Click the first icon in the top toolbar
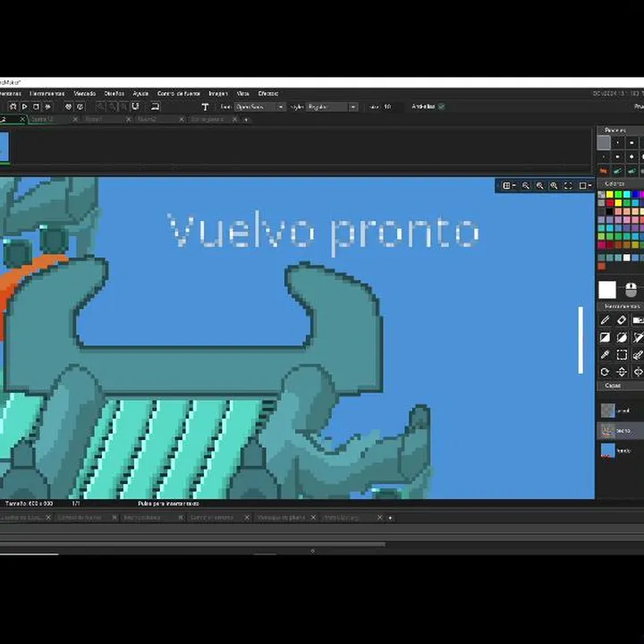This screenshot has height=644, width=644. click(x=13, y=106)
